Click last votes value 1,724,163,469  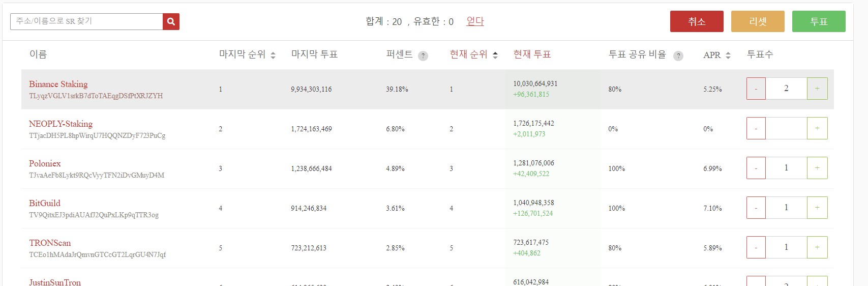[x=311, y=129]
